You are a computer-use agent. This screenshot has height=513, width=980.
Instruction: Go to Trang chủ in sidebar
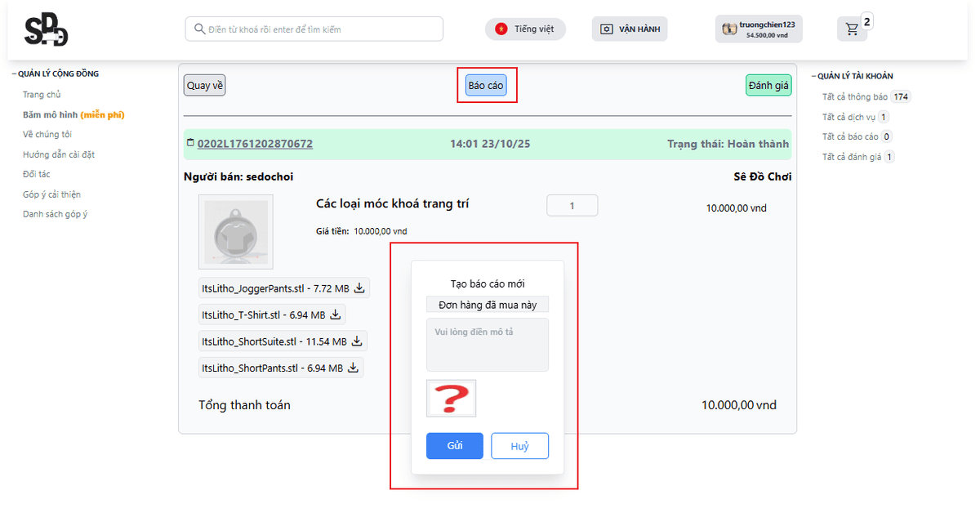(x=42, y=95)
